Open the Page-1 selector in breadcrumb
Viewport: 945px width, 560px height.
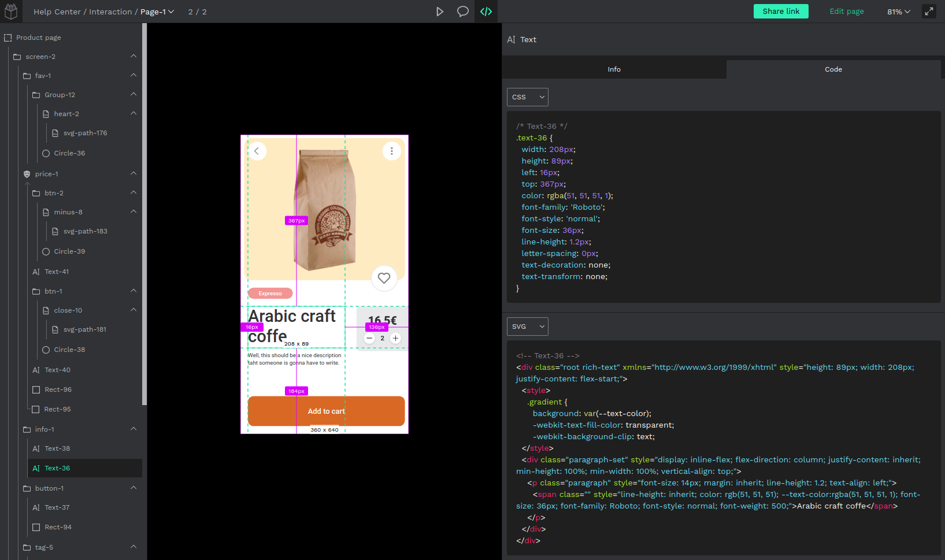click(157, 12)
